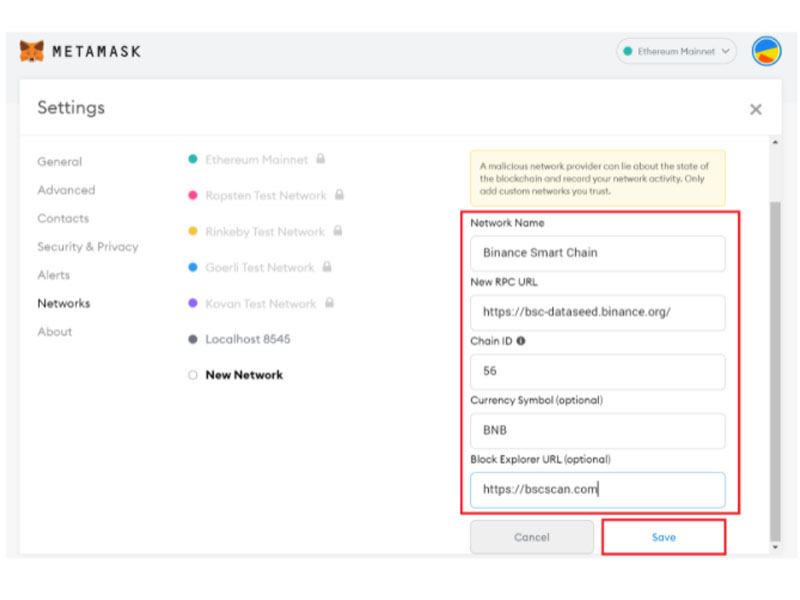The width and height of the screenshot is (800, 600).
Task: Click the Network Name label
Action: point(507,223)
